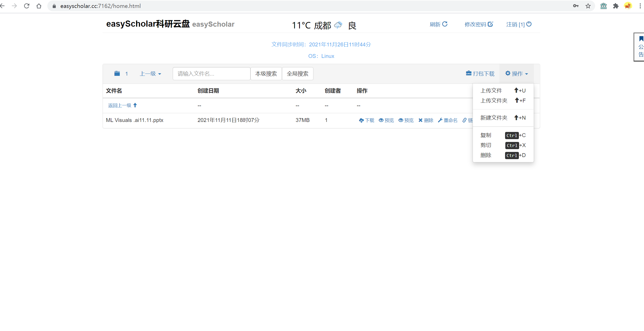The image size is (644, 331).
Task: Click the change password (修改密码) edit icon
Action: (490, 24)
